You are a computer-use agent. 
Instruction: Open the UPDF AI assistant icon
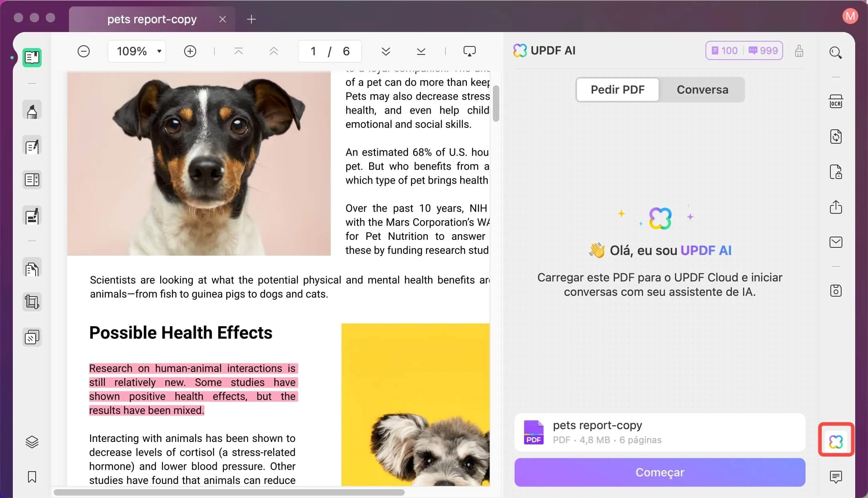tap(836, 440)
